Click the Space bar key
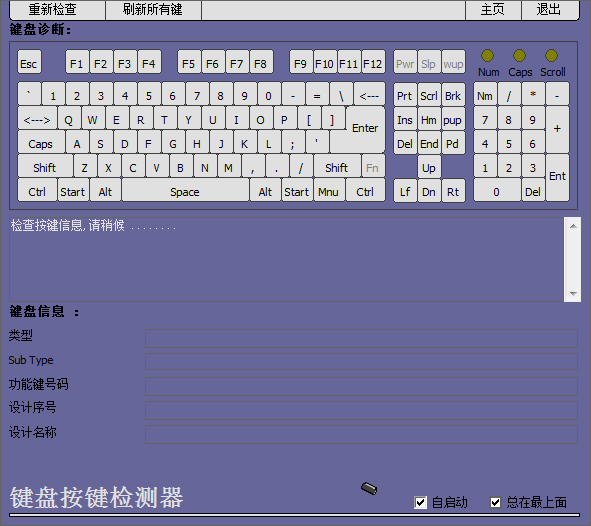 tap(185, 190)
